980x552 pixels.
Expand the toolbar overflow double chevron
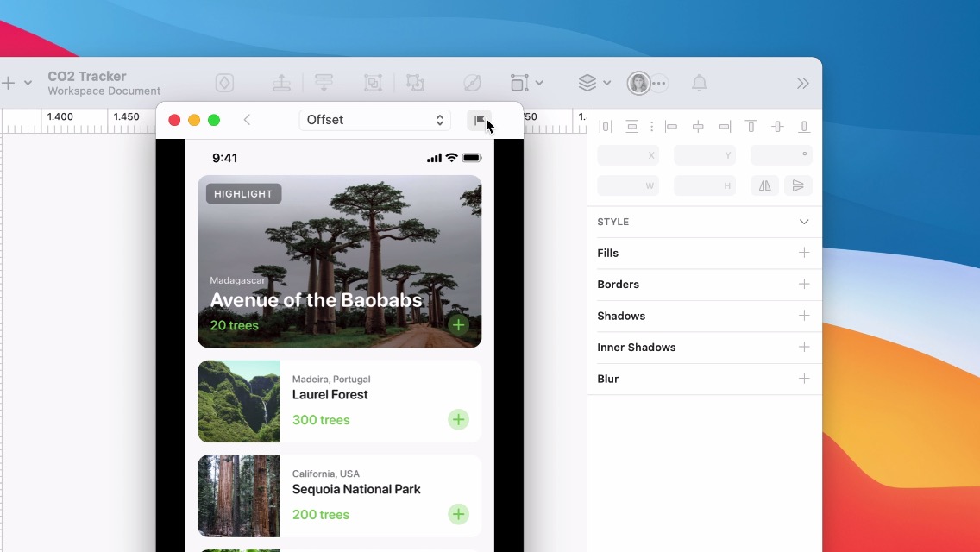802,83
